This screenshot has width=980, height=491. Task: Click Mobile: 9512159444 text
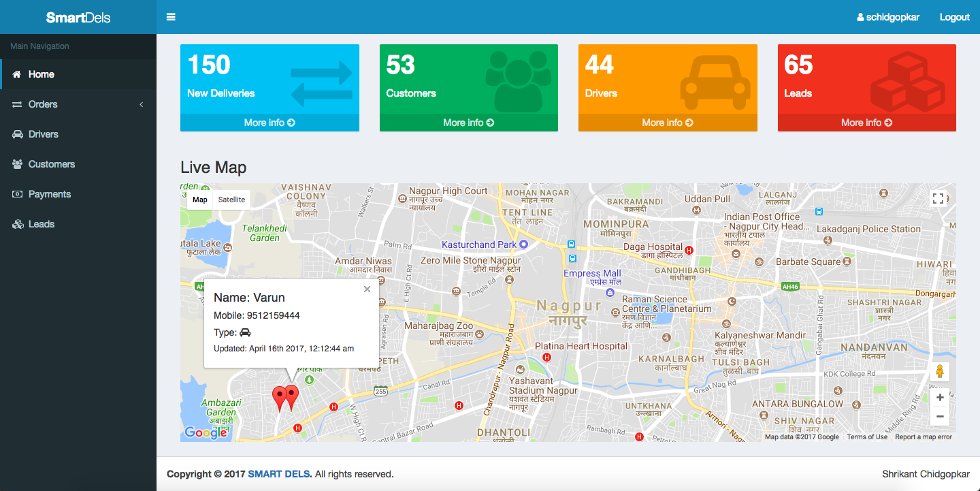click(257, 315)
